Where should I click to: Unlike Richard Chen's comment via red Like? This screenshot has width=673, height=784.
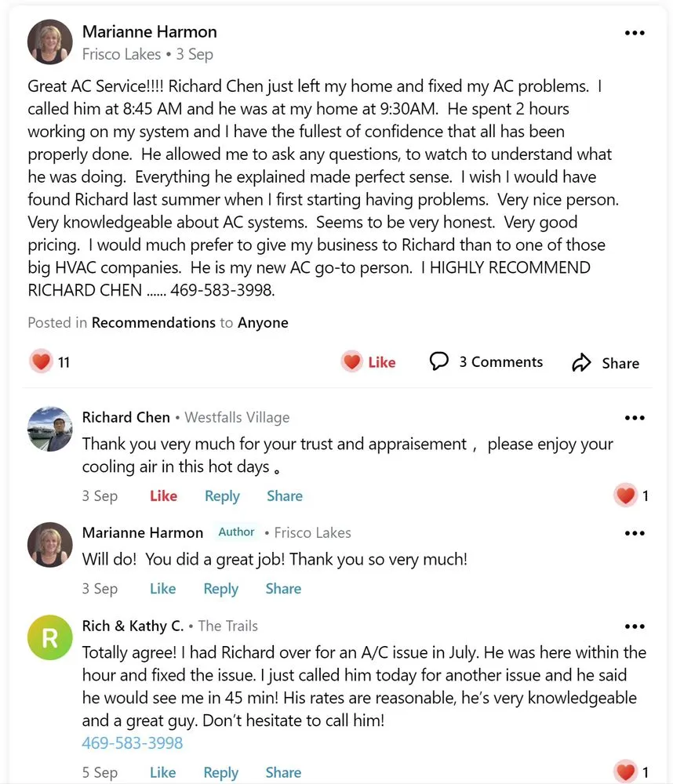click(x=163, y=495)
